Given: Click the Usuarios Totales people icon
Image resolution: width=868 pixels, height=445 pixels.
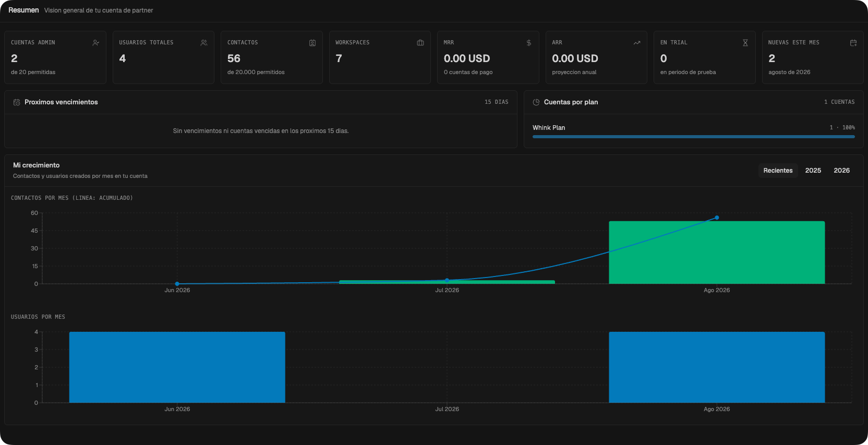Looking at the screenshot, I should click(204, 43).
